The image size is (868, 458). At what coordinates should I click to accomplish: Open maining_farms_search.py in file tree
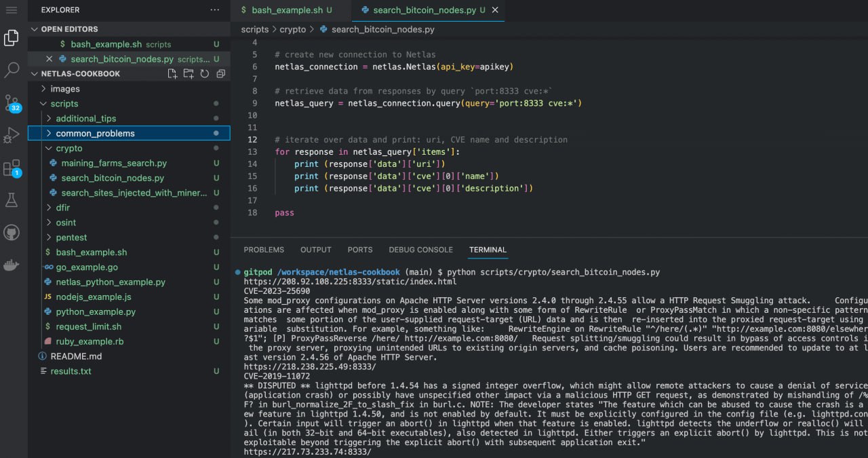click(129, 164)
